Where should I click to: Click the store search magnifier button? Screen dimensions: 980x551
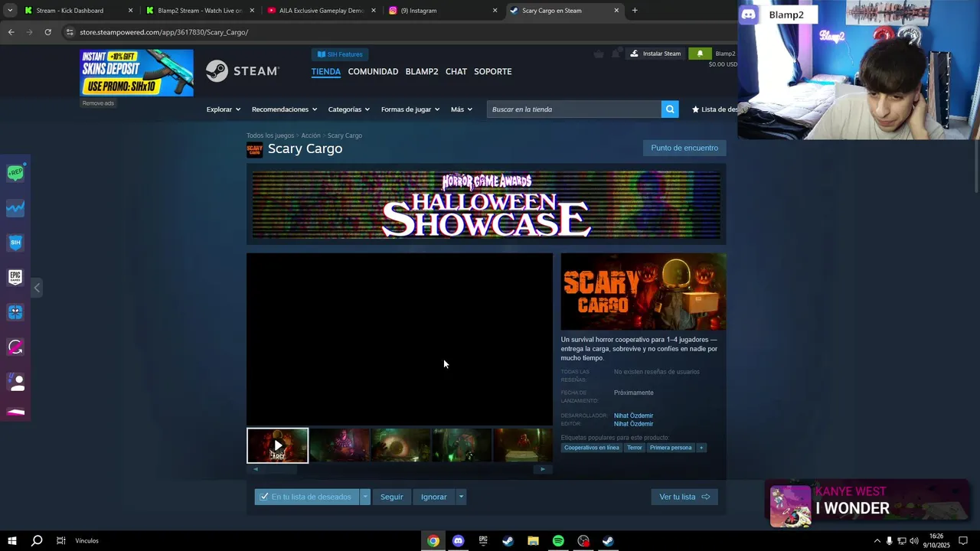pyautogui.click(x=670, y=109)
